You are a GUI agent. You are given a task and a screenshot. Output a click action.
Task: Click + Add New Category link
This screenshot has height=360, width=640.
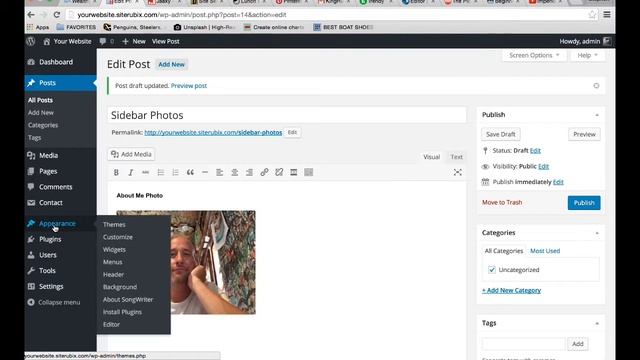click(x=511, y=291)
